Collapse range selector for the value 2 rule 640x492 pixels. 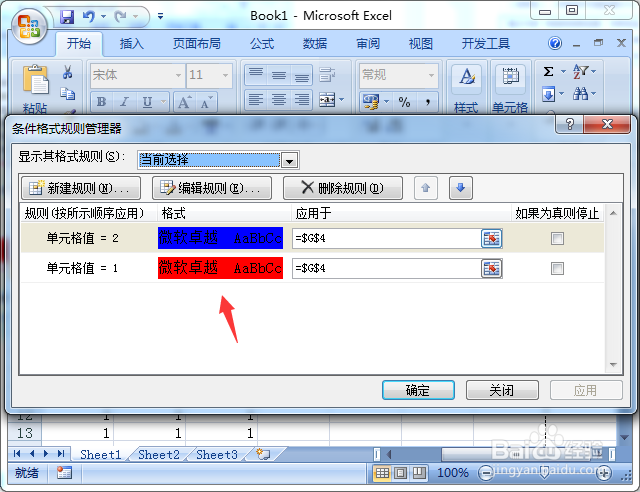(x=491, y=238)
